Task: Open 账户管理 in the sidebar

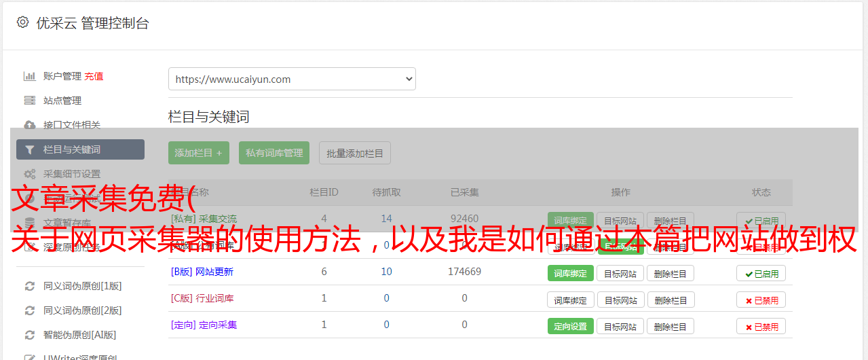Action: point(62,76)
